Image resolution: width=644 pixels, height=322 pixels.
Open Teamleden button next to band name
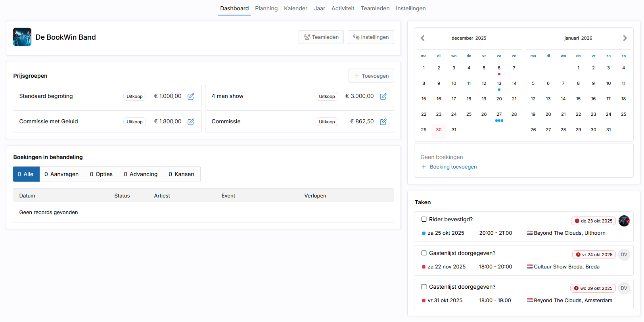(x=321, y=37)
